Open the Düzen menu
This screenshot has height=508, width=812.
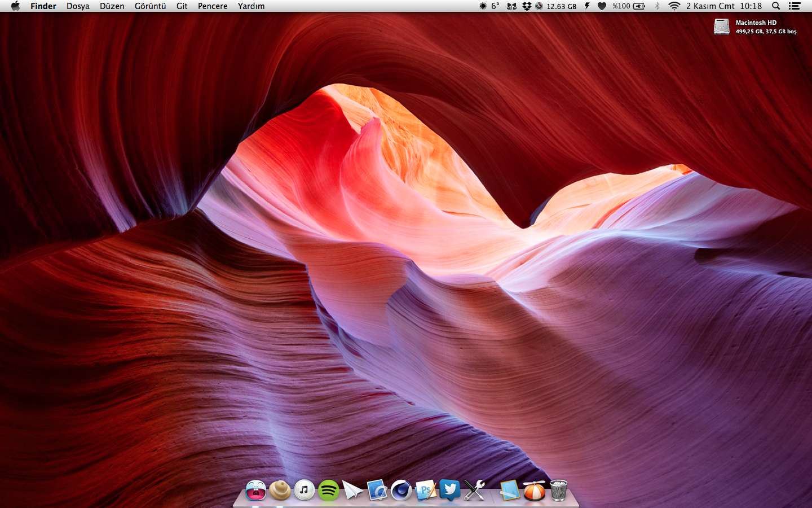(112, 6)
